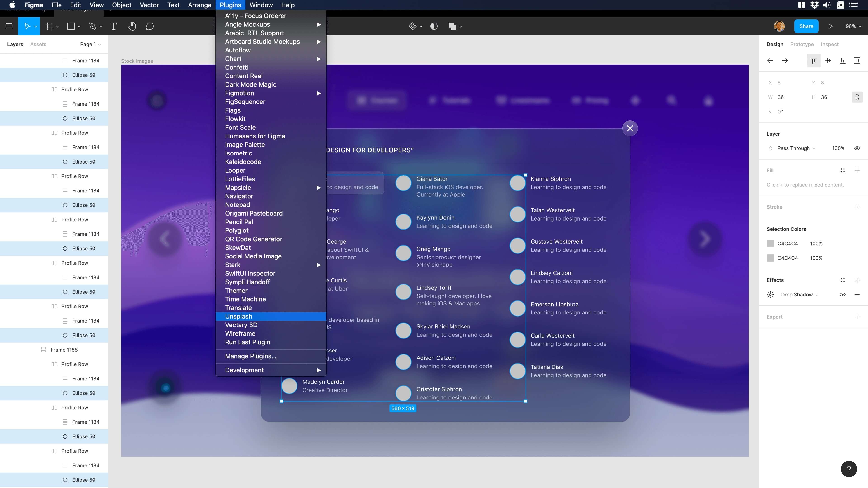868x488 pixels.
Task: Click the Mask half-circle icon in toolbar
Action: [x=434, y=26]
